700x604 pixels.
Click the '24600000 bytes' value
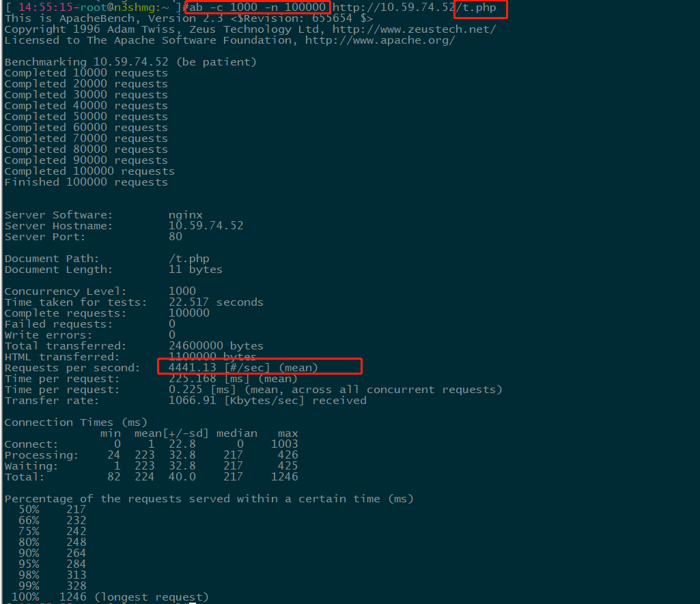[x=216, y=346]
